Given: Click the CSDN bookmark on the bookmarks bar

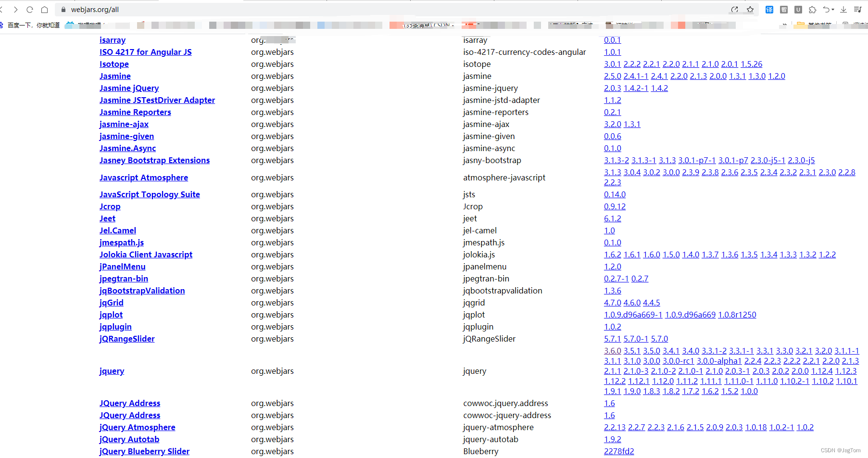Looking at the screenshot, I should coord(423,25).
